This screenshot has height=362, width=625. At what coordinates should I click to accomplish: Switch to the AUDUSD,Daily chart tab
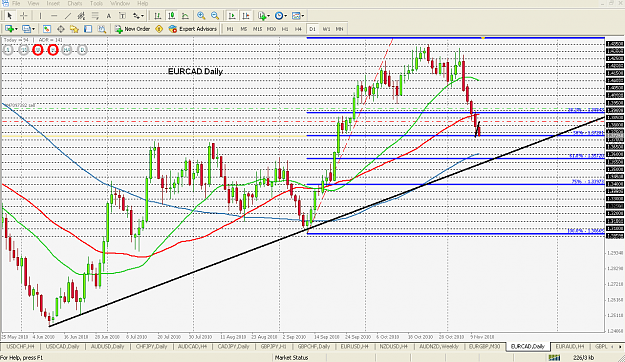coord(107,346)
